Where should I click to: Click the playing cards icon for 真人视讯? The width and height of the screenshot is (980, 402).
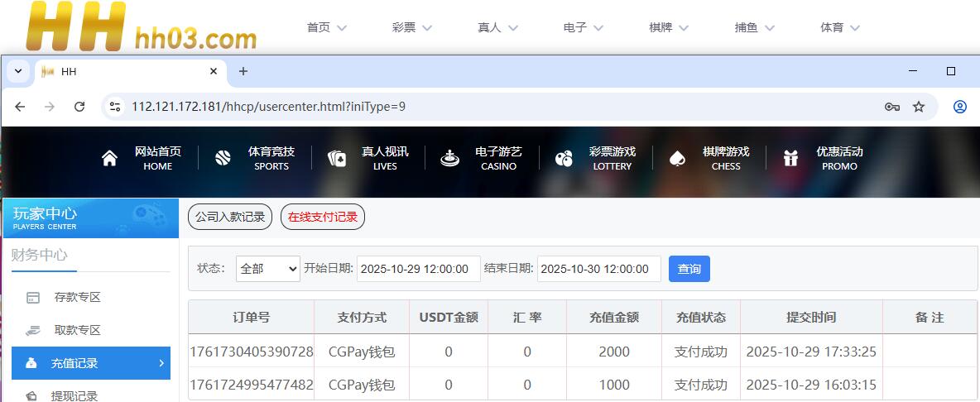336,159
